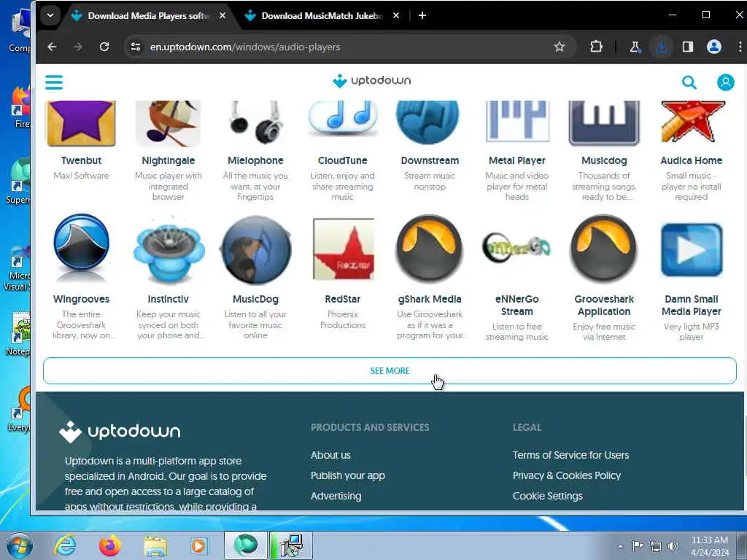Open the Instinctiv speaker flower icon
Screen dimensions: 747x560
[169, 251]
